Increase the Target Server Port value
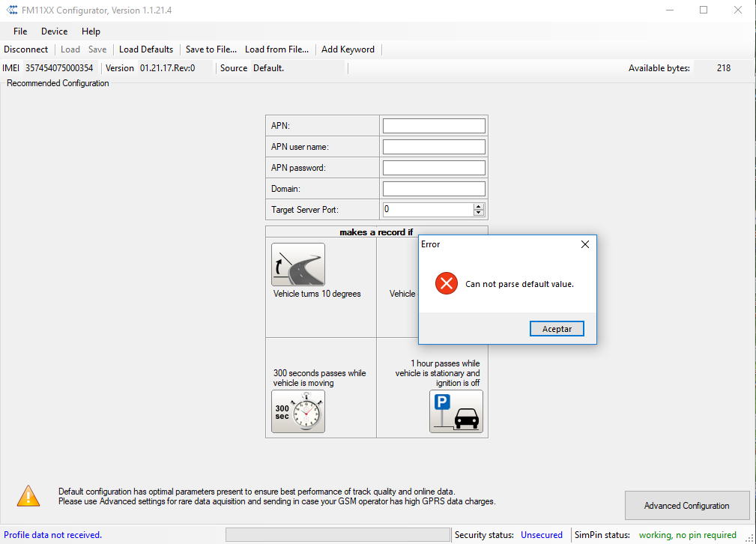Screen dimensions: 756x544 coord(479,207)
